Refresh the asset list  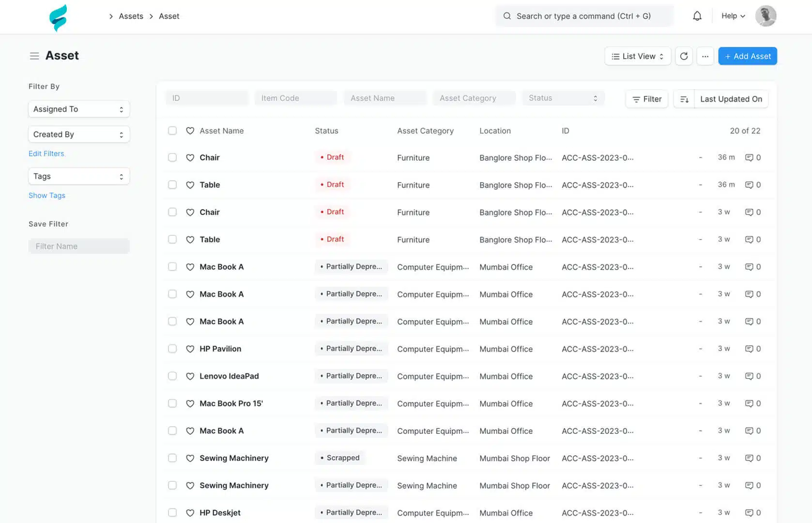pos(684,56)
